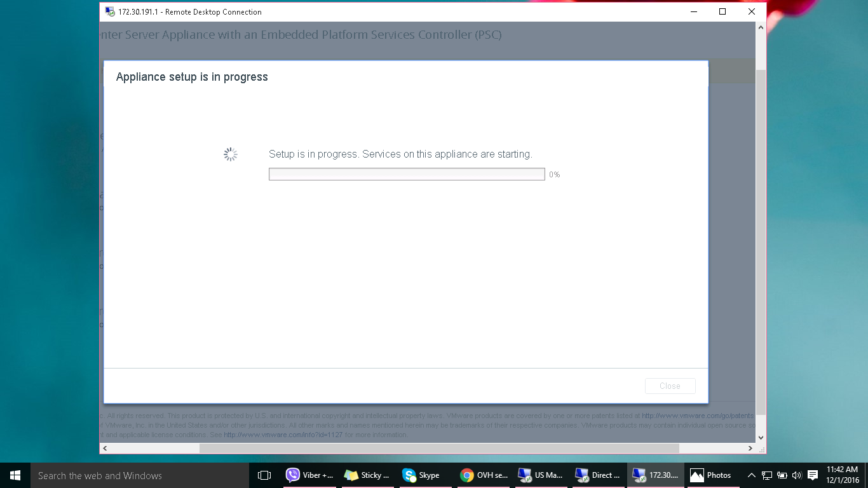Show hidden system tray icons

tap(752, 475)
